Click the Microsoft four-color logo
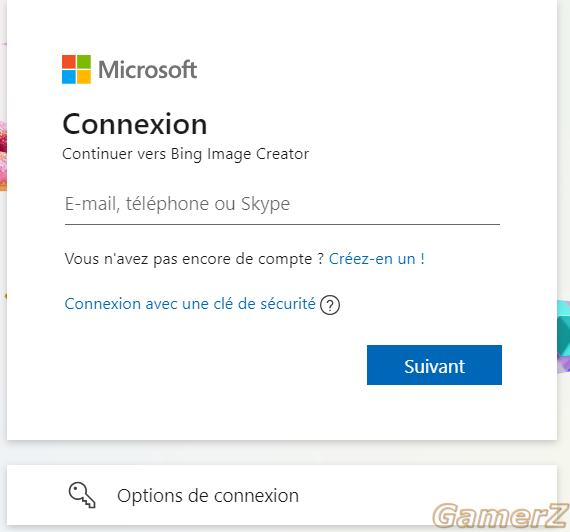570x532 pixels. [x=76, y=69]
